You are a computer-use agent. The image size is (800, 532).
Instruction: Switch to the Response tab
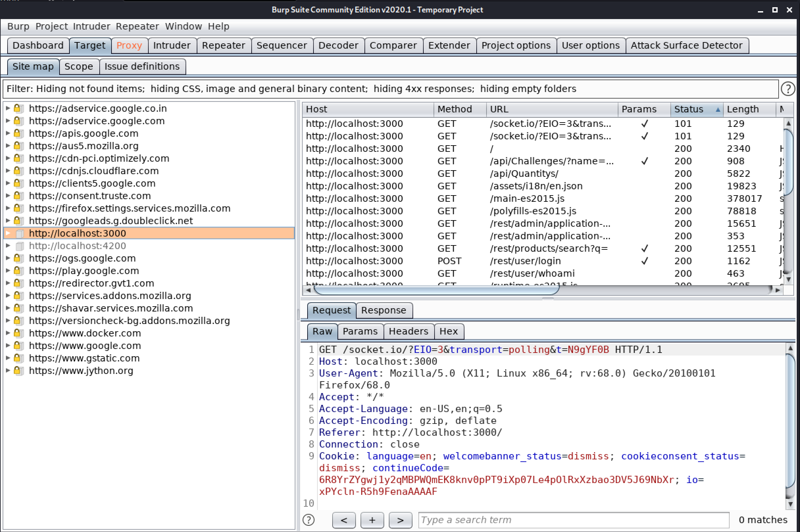point(383,310)
